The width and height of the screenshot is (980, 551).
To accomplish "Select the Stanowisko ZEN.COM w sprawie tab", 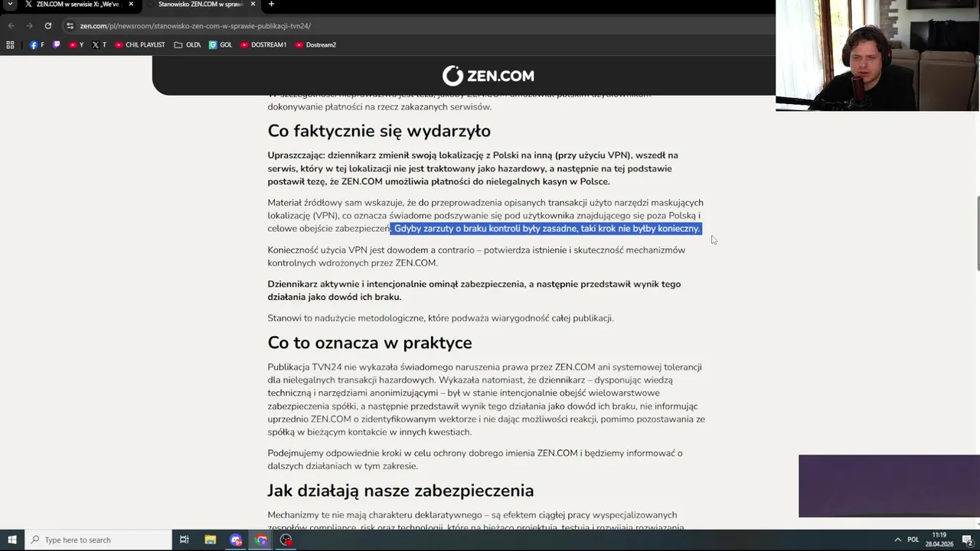I will [199, 5].
